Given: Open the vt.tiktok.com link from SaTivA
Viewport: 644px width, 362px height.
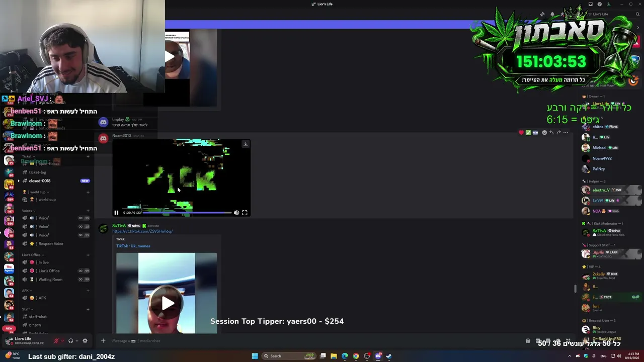Looking at the screenshot, I should pyautogui.click(x=142, y=231).
